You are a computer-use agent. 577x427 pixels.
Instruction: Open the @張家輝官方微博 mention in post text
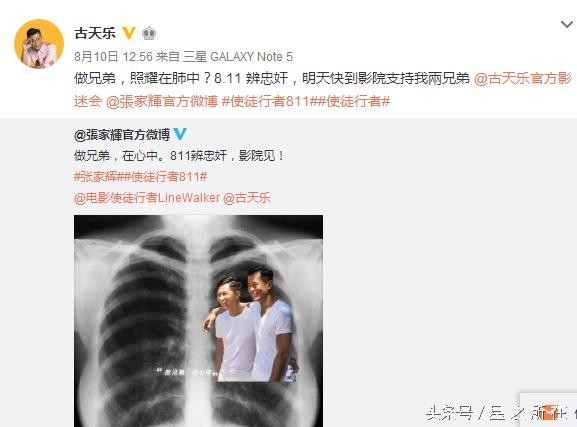162,101
